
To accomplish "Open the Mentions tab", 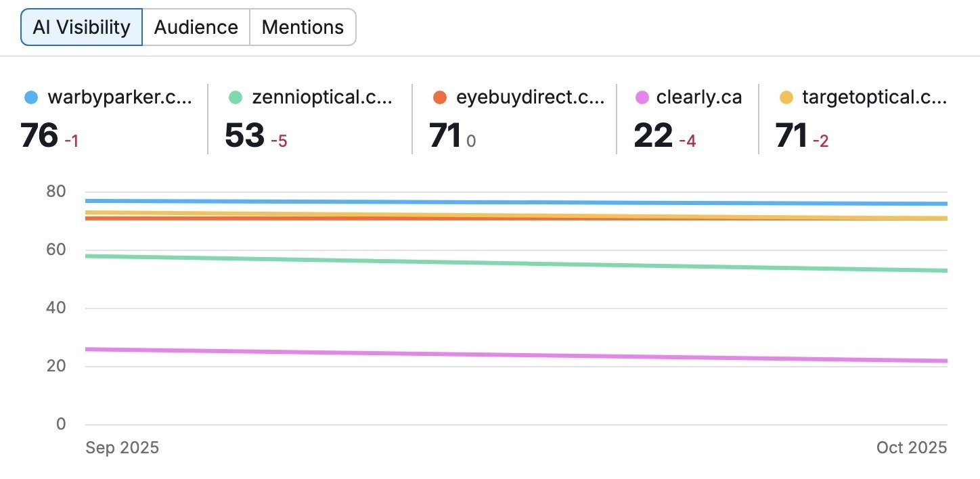I will tap(303, 26).
